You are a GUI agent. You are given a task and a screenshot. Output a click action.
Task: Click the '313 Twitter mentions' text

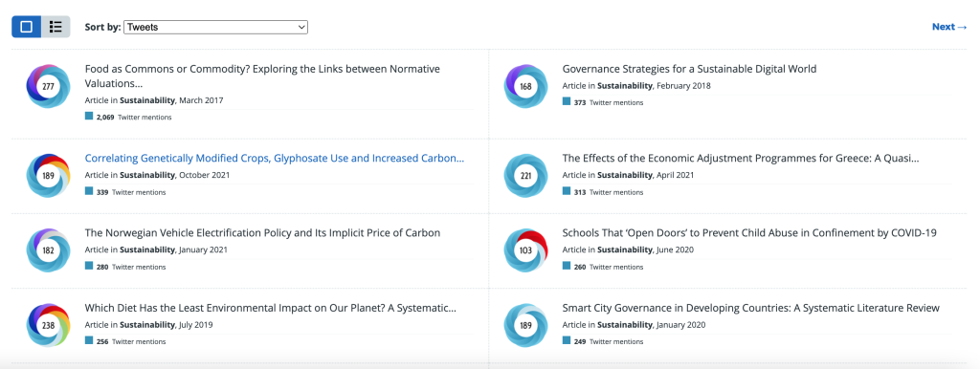[608, 192]
